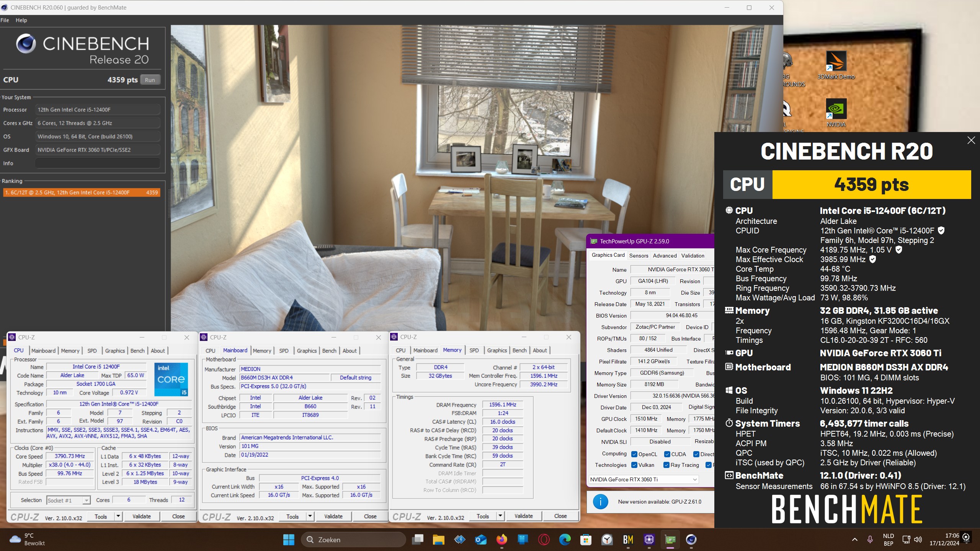The height and width of the screenshot is (551, 980).
Task: Toggle the OpenCL checkbox in GPU-Z
Action: click(634, 454)
